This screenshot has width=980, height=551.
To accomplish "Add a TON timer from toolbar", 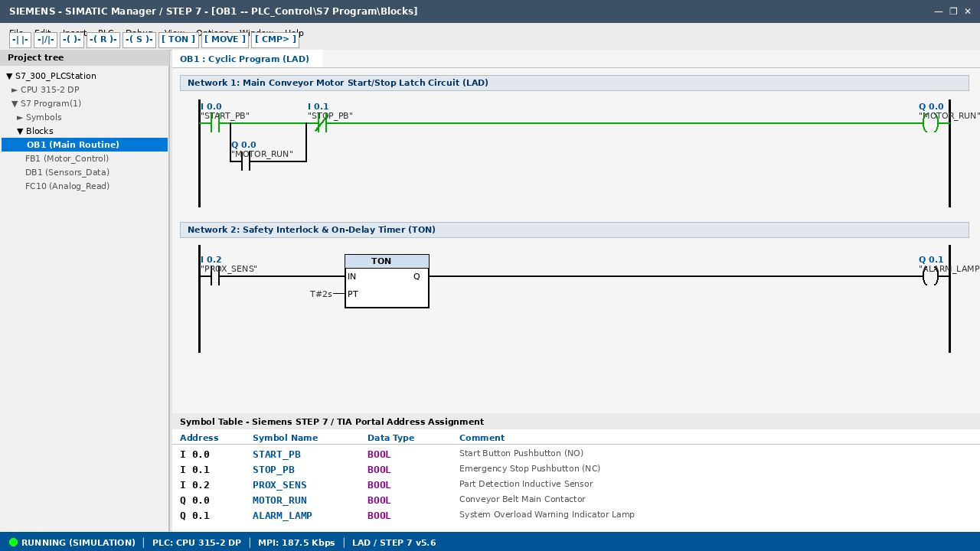I will point(178,40).
